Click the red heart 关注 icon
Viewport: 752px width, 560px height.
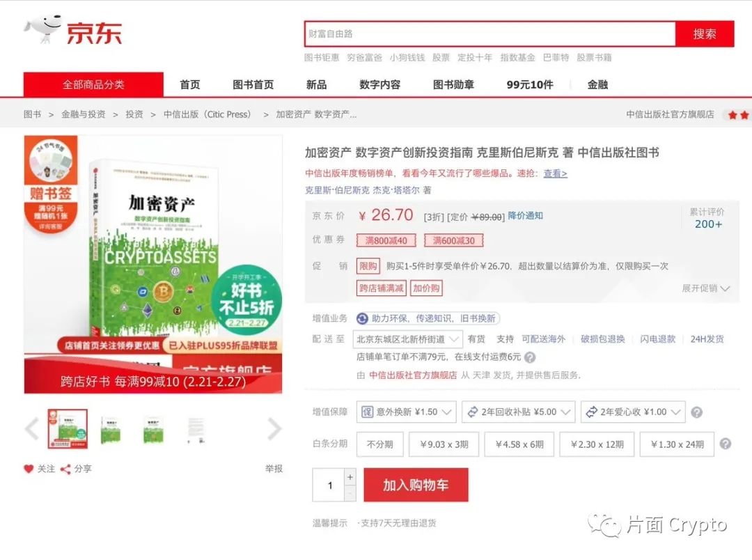[x=29, y=469]
